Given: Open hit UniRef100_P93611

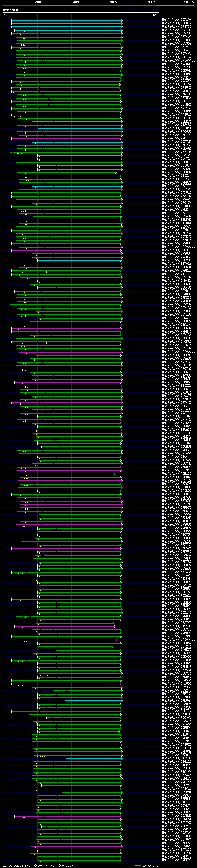Looking at the screenshot, I should [177, 789].
